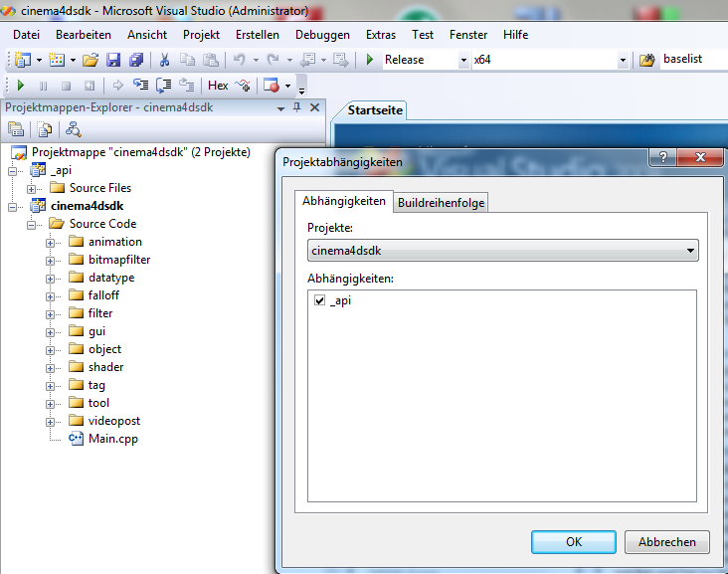
Task: Click Properties icon in Projektmappen-Explorer toolbar
Action: pos(16,129)
